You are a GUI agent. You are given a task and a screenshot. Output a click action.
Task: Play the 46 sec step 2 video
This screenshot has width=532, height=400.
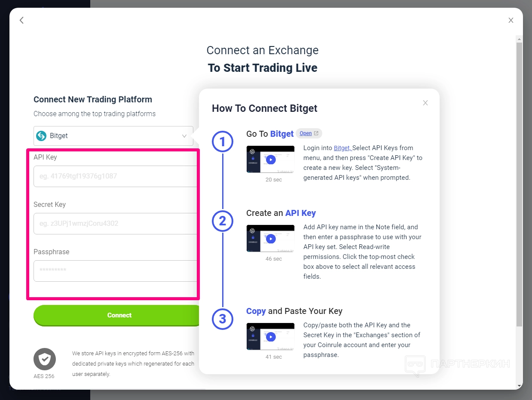coord(270,239)
